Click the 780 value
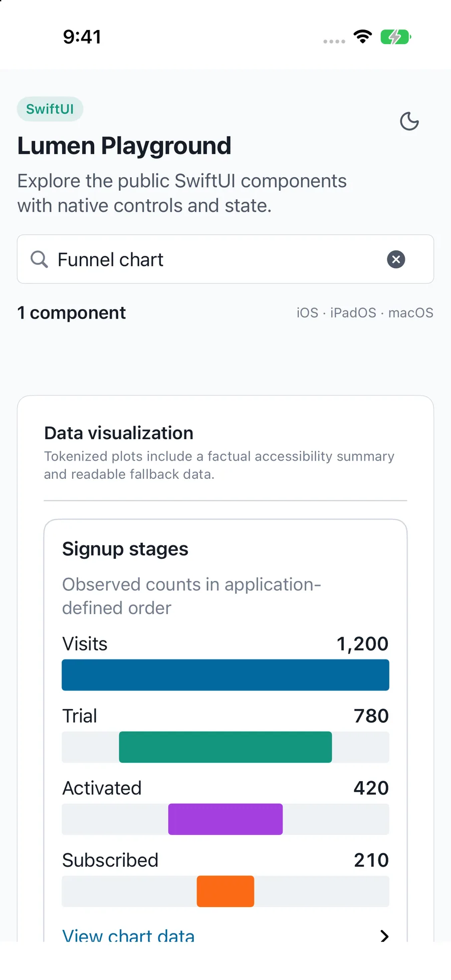The height and width of the screenshot is (980, 451). coord(371,716)
